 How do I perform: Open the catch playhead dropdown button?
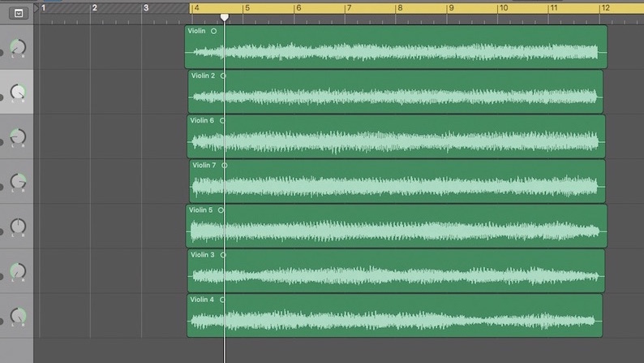19,13
